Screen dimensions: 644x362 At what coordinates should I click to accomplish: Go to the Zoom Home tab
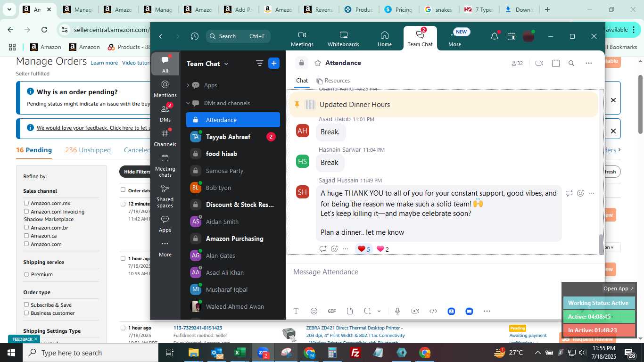[385, 39]
